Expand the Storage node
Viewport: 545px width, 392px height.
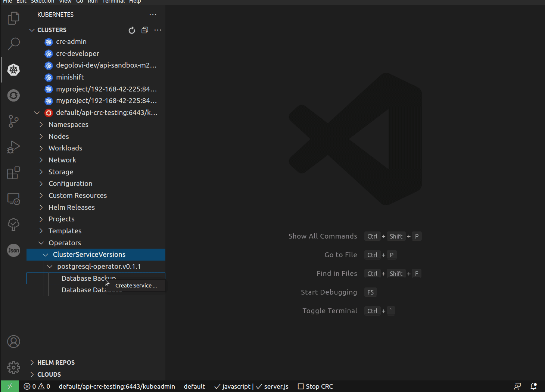point(41,172)
